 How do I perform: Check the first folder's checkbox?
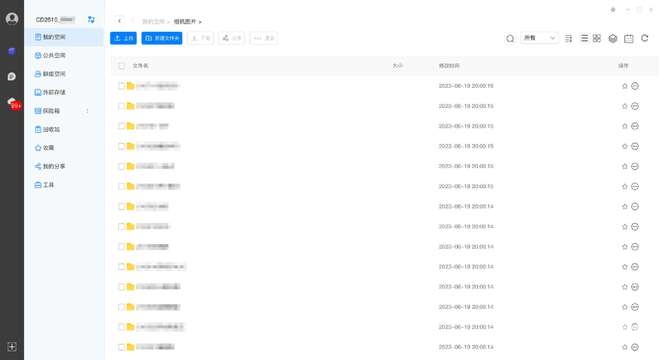pyautogui.click(x=122, y=86)
